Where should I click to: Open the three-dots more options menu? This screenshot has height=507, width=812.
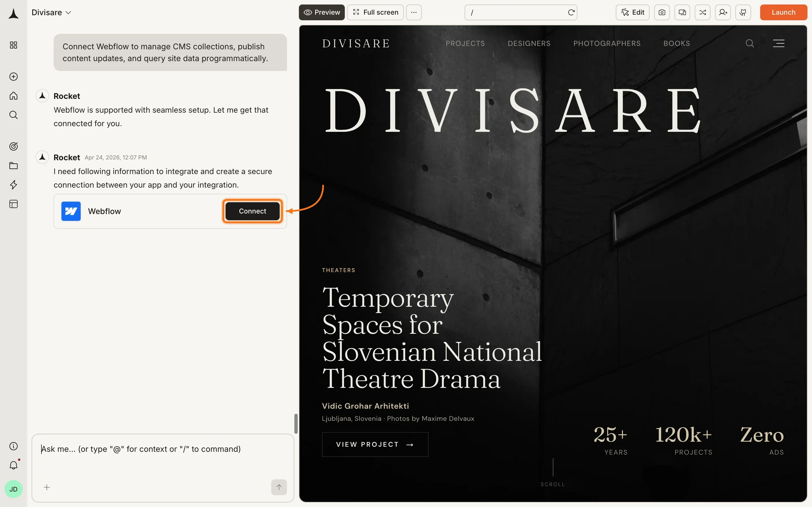pos(414,12)
